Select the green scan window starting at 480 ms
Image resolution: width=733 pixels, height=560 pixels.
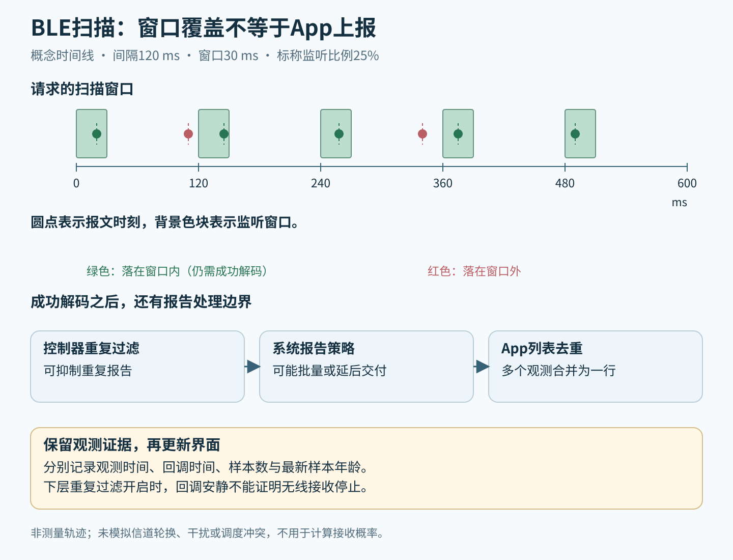[580, 133]
